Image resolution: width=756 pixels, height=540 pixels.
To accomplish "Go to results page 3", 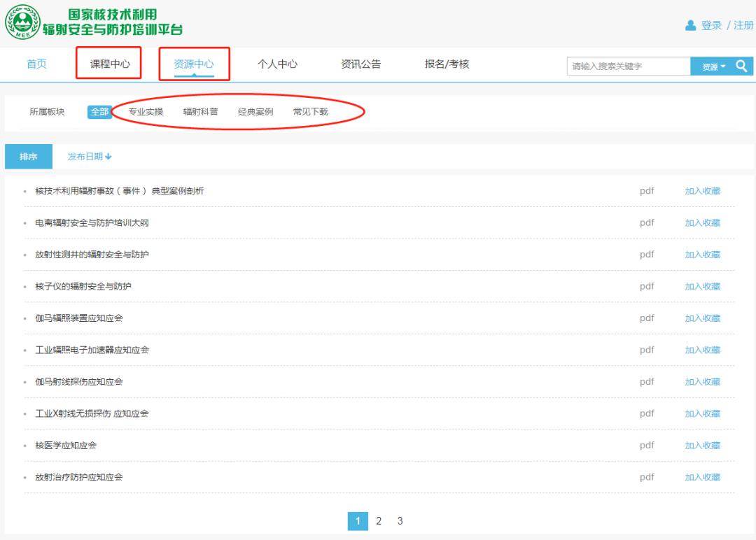I will pyautogui.click(x=399, y=520).
